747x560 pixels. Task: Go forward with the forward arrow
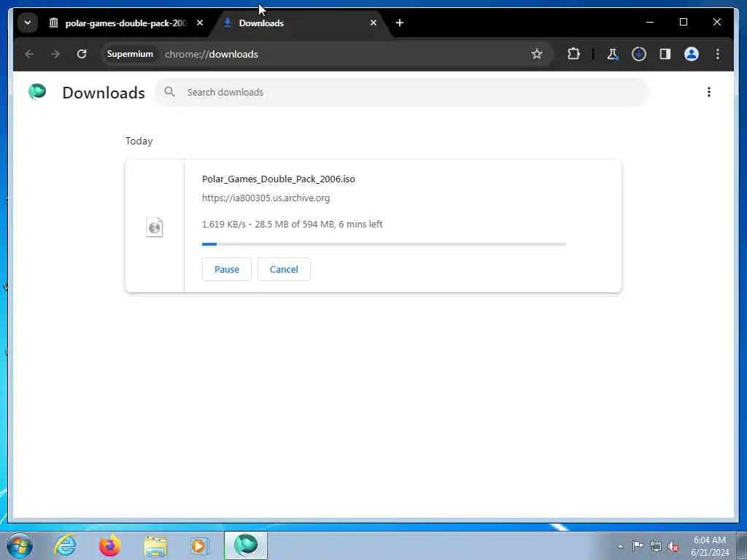coord(55,54)
